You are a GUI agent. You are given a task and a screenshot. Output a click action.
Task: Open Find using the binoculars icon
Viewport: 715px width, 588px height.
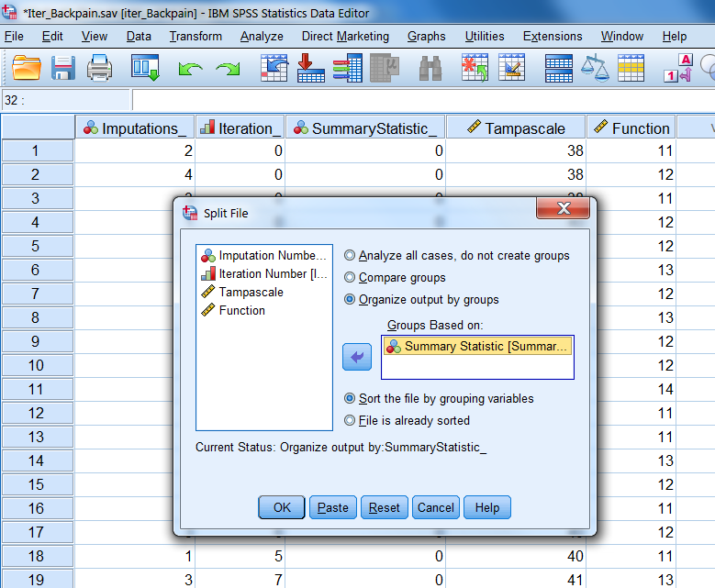click(x=431, y=68)
